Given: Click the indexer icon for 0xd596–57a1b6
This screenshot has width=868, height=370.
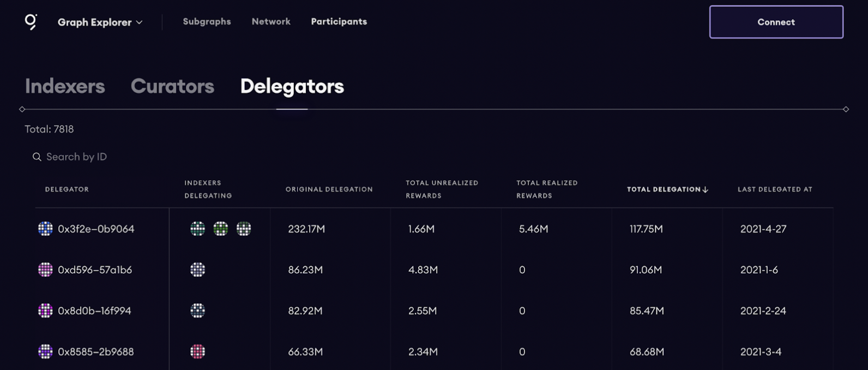Looking at the screenshot, I should 197,270.
